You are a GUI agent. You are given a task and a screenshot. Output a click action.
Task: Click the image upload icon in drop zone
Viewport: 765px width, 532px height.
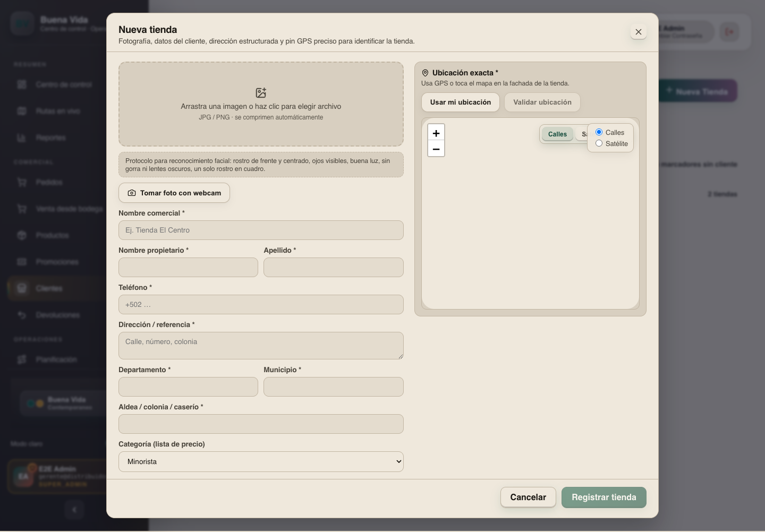click(x=261, y=93)
